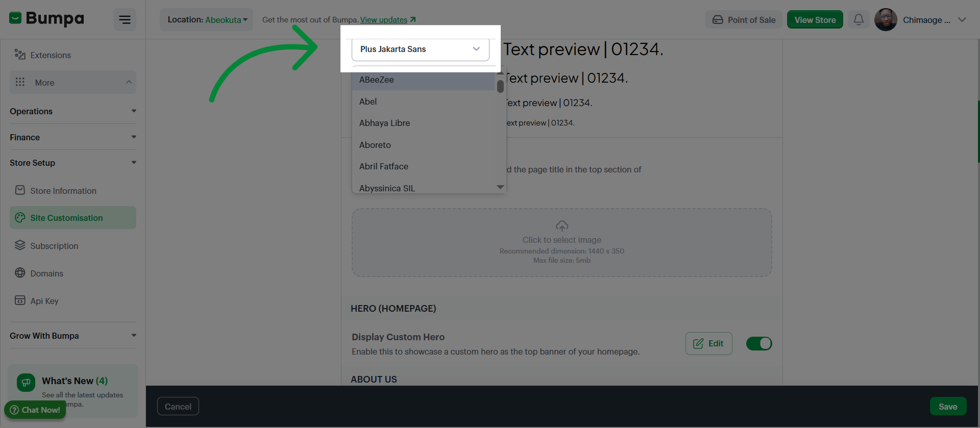Open Point of Sale
The width and height of the screenshot is (980, 428).
[x=744, y=20]
